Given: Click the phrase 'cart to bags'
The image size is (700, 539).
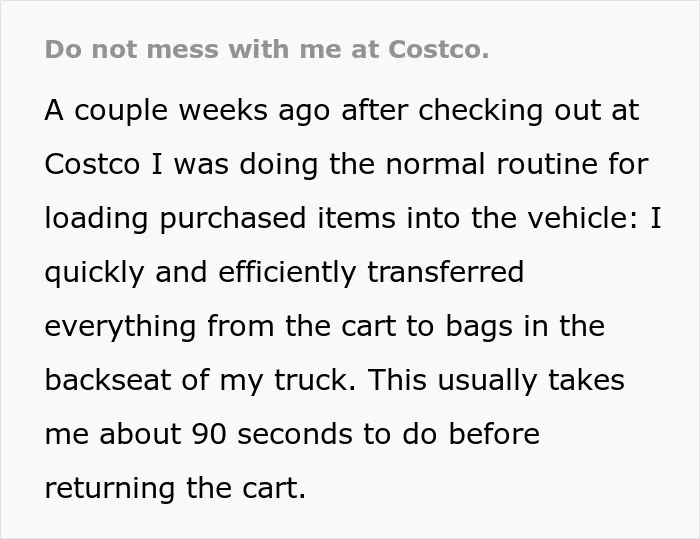Looking at the screenshot, I should [427, 327].
